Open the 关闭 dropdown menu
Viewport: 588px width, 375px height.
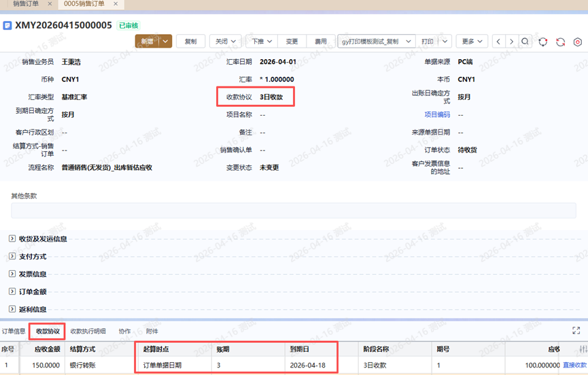(x=226, y=42)
